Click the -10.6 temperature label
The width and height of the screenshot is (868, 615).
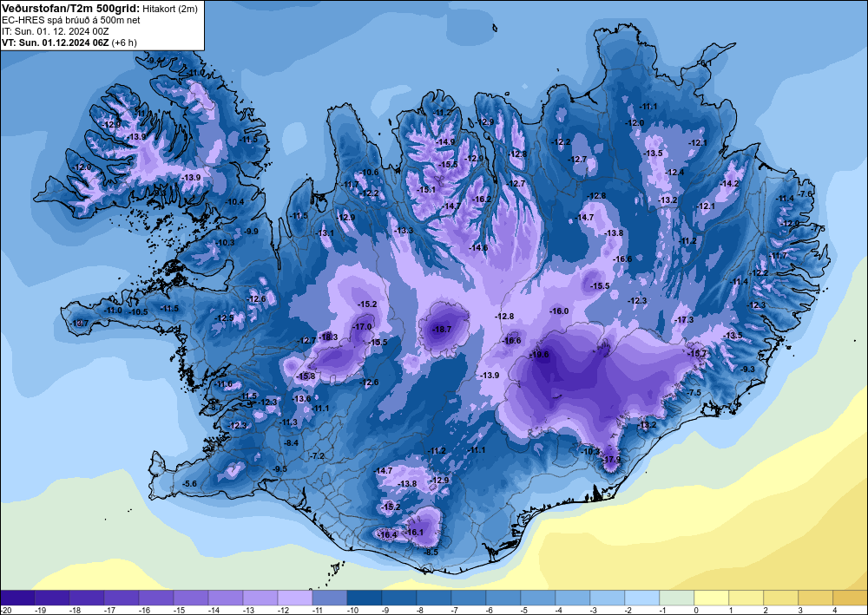click(369, 172)
